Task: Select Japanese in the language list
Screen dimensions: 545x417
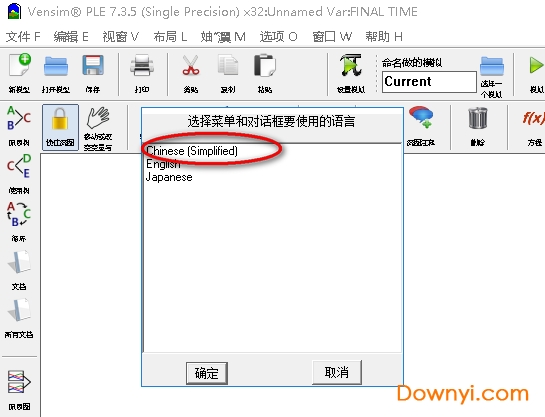Action: click(x=169, y=177)
